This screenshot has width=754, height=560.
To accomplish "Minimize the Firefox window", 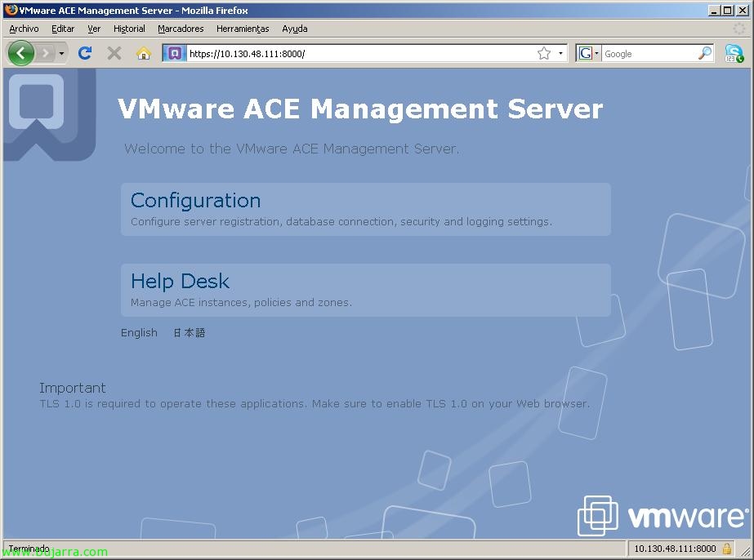I will click(x=714, y=10).
